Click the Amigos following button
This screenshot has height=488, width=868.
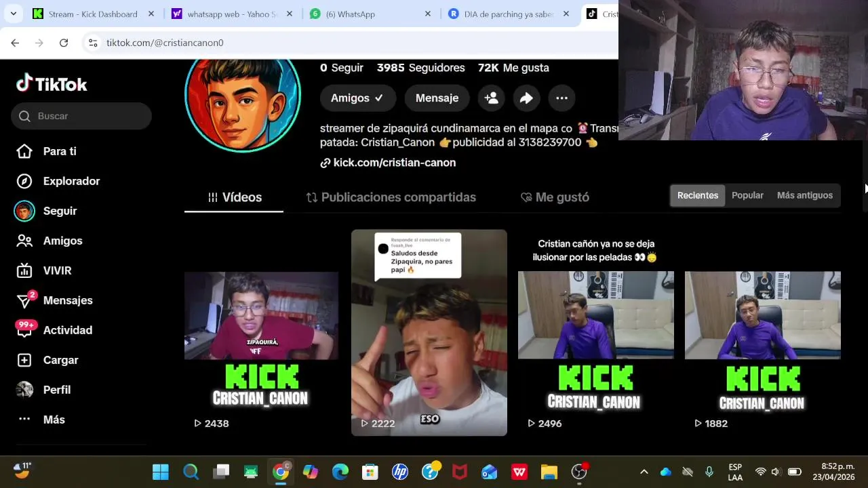click(x=357, y=98)
